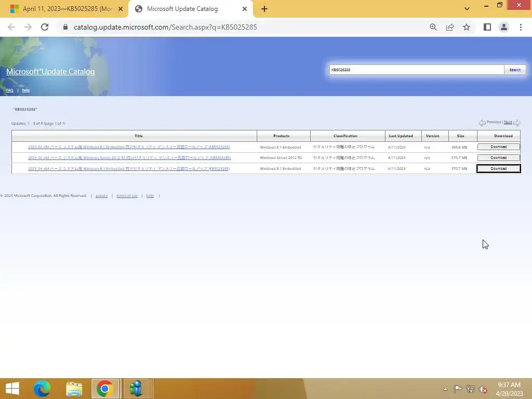Click the share page icon
This screenshot has width=532, height=399.
tap(450, 27)
